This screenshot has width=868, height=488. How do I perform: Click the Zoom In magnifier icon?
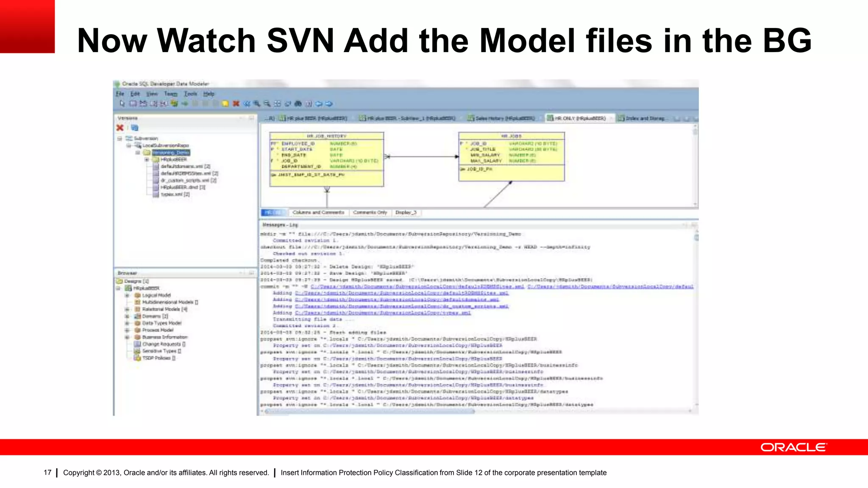[257, 103]
